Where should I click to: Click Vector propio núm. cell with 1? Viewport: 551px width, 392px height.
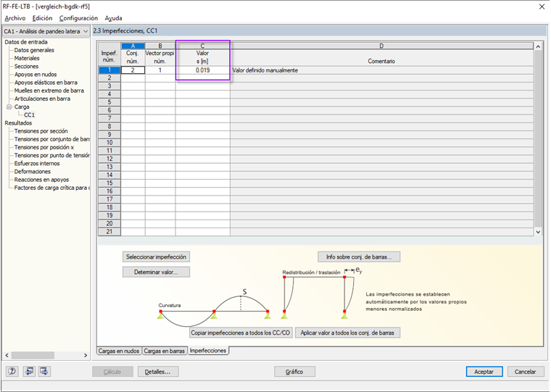160,70
